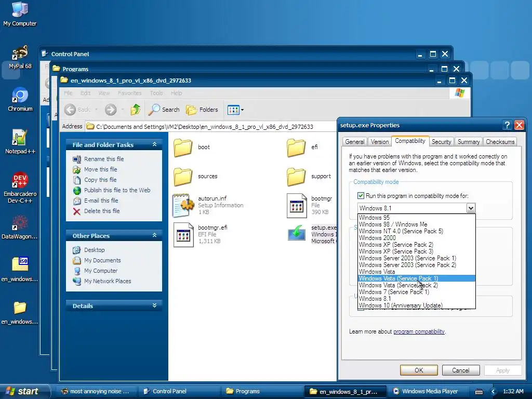Click OK in setup.exe Properties

419,370
